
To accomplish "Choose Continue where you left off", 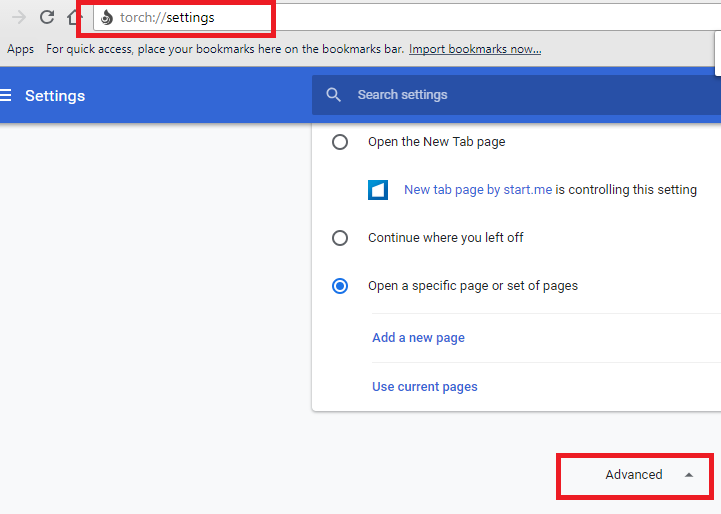I will click(340, 238).
